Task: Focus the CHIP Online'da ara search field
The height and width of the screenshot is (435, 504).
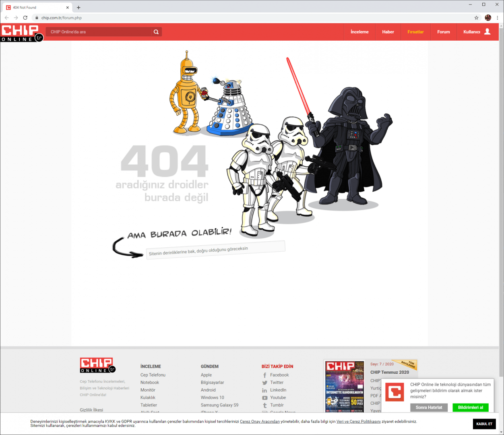Action: pyautogui.click(x=99, y=32)
